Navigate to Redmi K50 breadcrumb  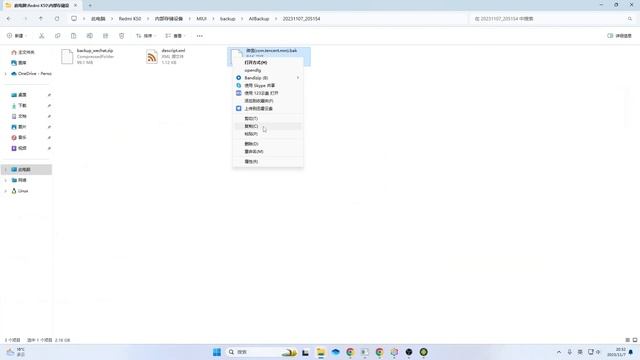coord(130,19)
